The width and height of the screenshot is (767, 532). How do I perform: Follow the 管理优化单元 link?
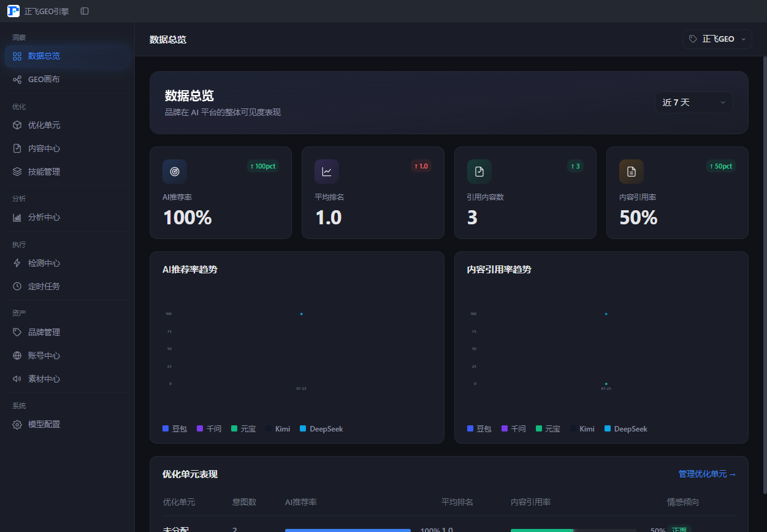[x=707, y=474]
